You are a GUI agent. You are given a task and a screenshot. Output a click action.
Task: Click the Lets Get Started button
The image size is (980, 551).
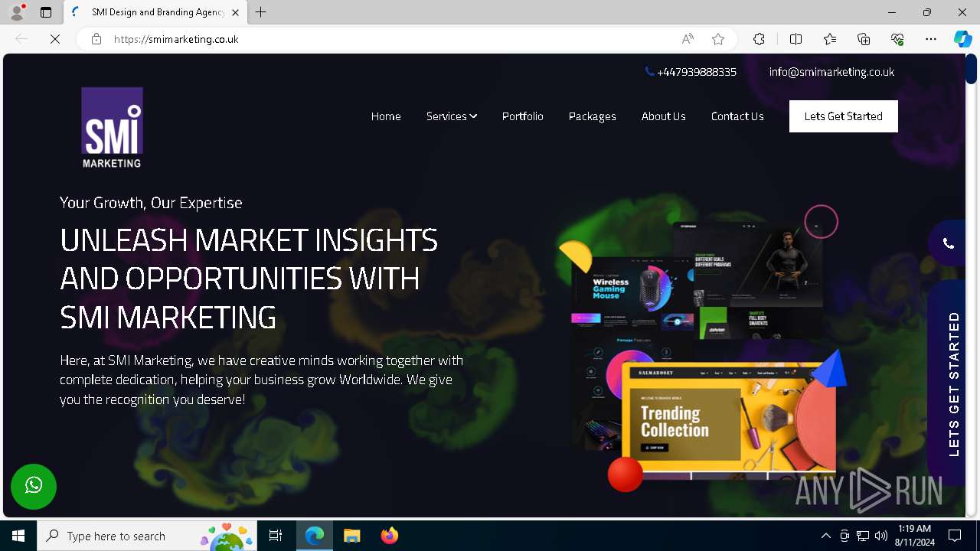pos(844,116)
